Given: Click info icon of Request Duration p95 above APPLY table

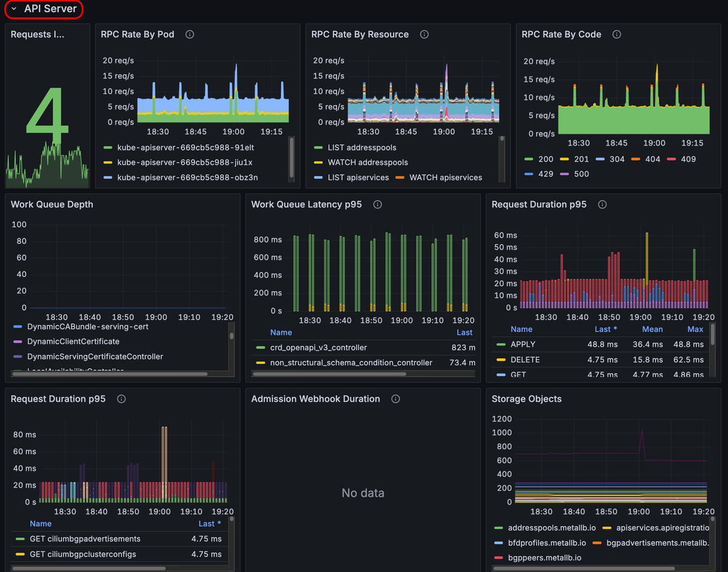Looking at the screenshot, I should tap(602, 204).
